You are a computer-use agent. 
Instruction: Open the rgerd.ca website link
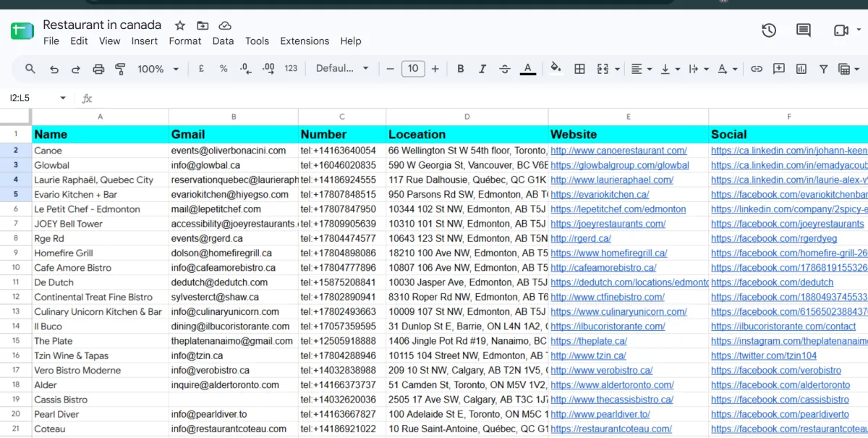point(581,238)
